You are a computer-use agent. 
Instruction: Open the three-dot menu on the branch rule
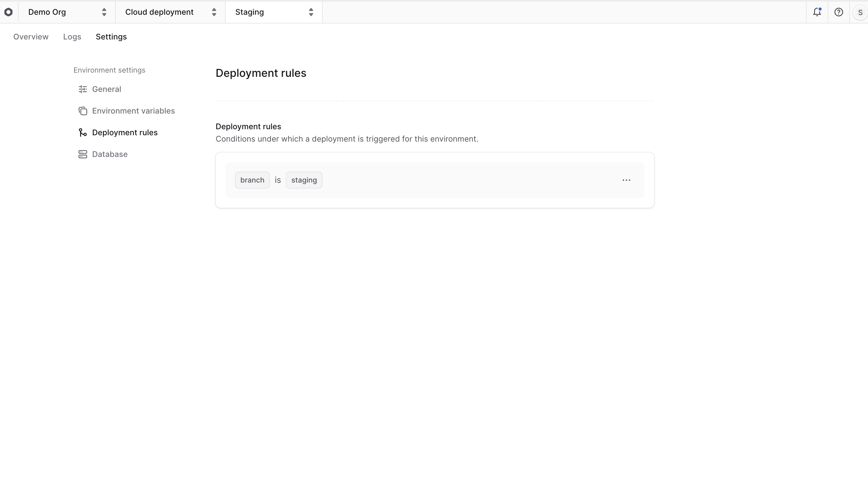tap(626, 180)
